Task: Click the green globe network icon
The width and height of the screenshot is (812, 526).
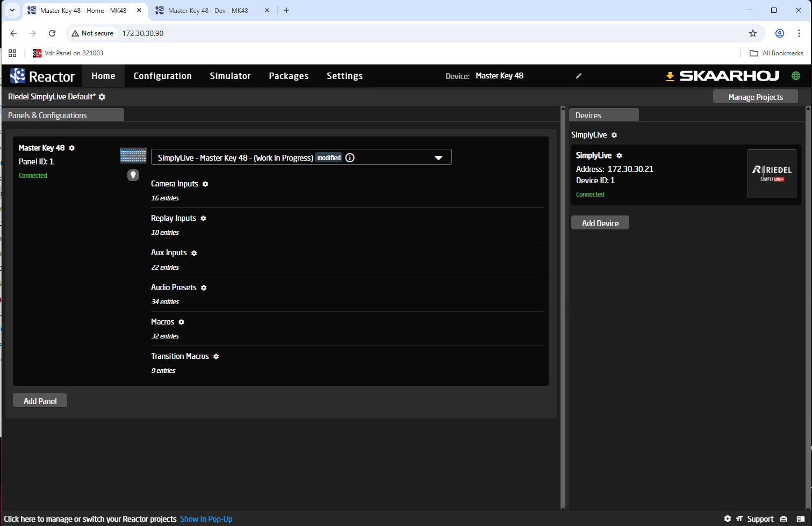Action: pos(796,76)
